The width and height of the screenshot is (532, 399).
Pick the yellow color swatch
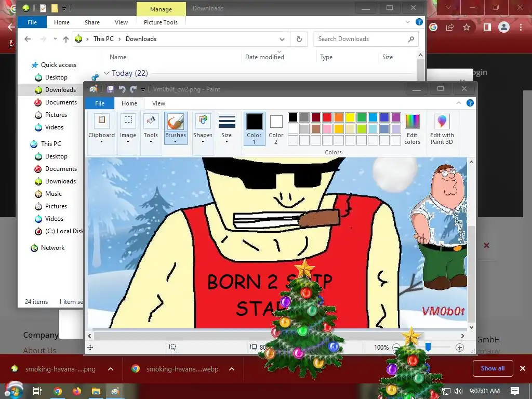pos(350,117)
